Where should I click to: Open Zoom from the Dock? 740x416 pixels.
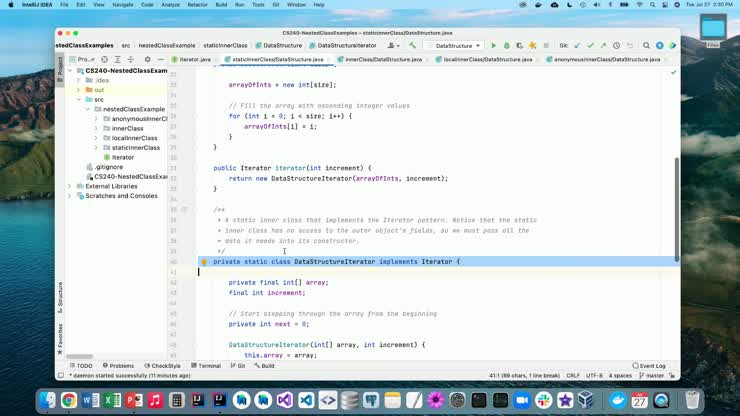(521, 400)
